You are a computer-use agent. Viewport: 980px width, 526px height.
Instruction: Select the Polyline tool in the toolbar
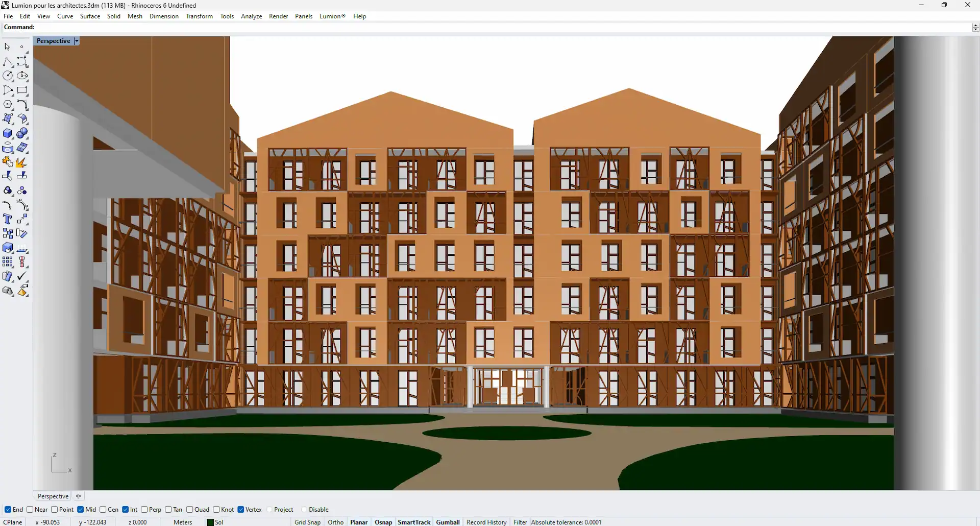pyautogui.click(x=8, y=62)
